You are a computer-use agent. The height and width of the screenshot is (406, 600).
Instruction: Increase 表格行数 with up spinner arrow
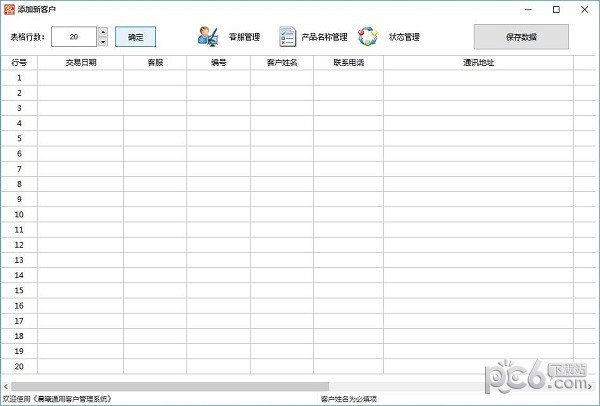click(103, 32)
